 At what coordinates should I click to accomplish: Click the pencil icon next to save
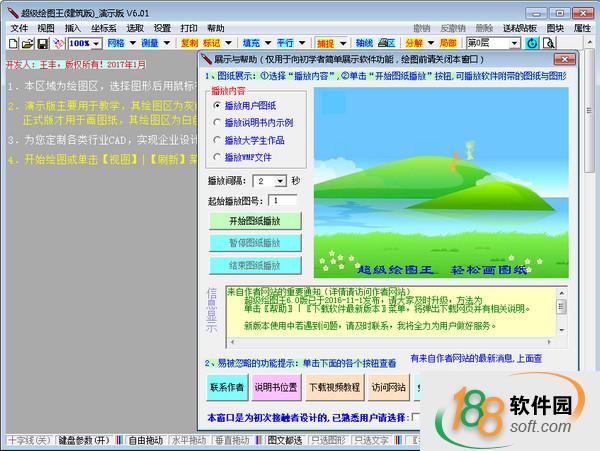click(59, 43)
